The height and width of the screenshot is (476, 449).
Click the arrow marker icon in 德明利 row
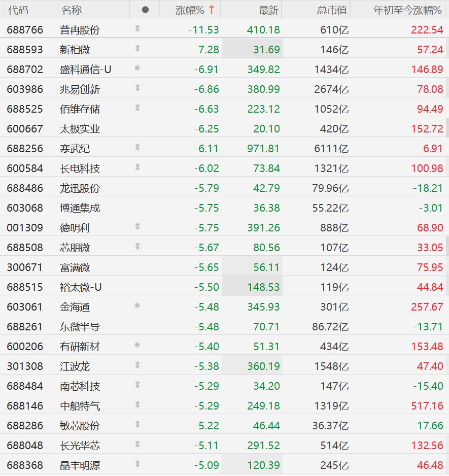tap(137, 226)
